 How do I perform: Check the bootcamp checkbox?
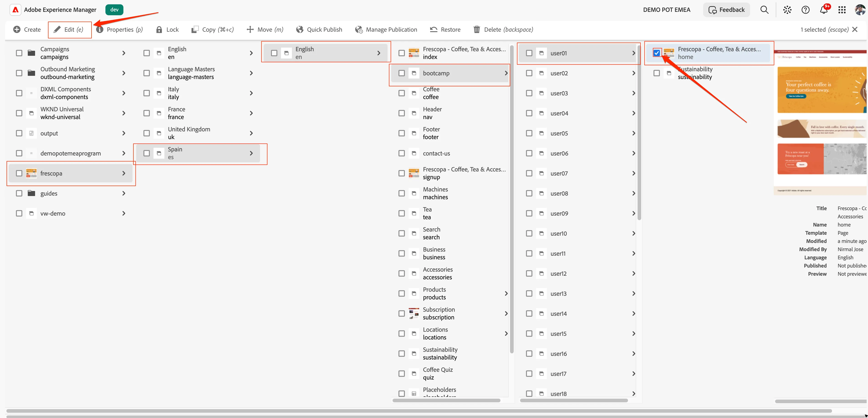tap(402, 73)
